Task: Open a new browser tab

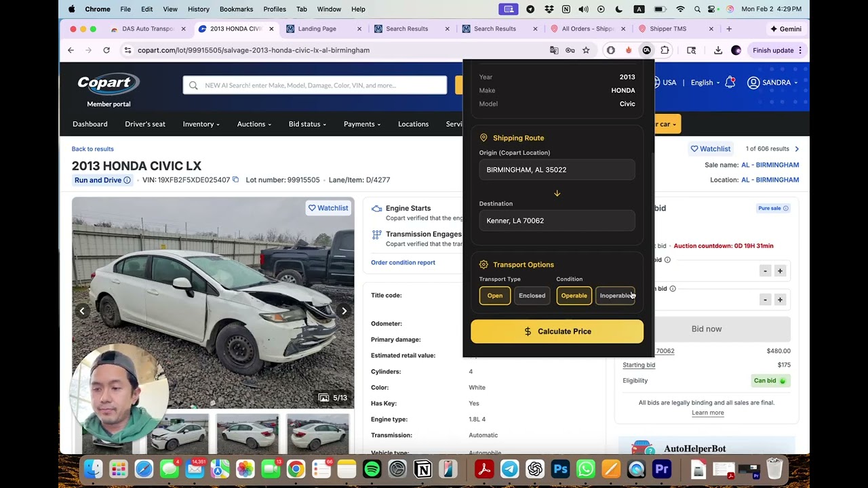Action: click(729, 28)
